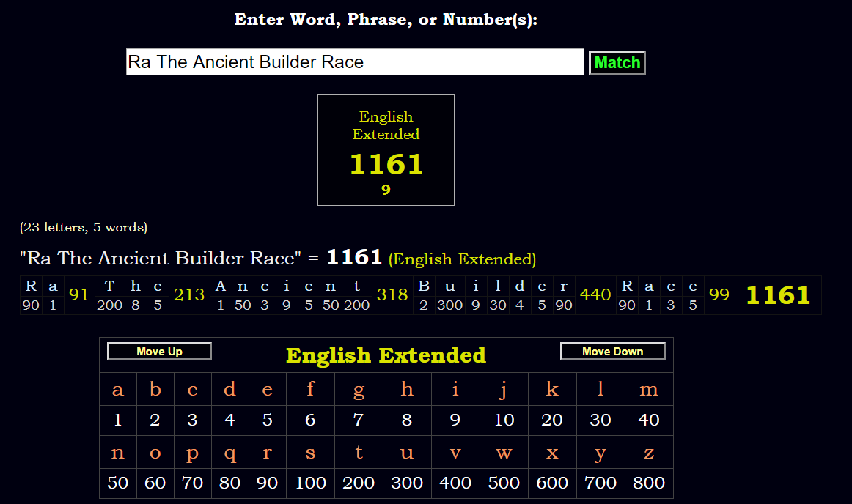852x504 pixels.
Task: Select letter "g" in the cipher chart
Action: tap(359, 390)
